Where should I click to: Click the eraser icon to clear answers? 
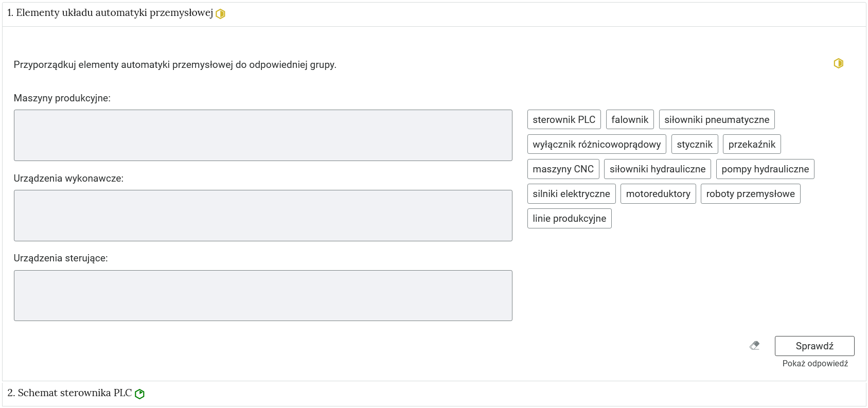pos(755,346)
